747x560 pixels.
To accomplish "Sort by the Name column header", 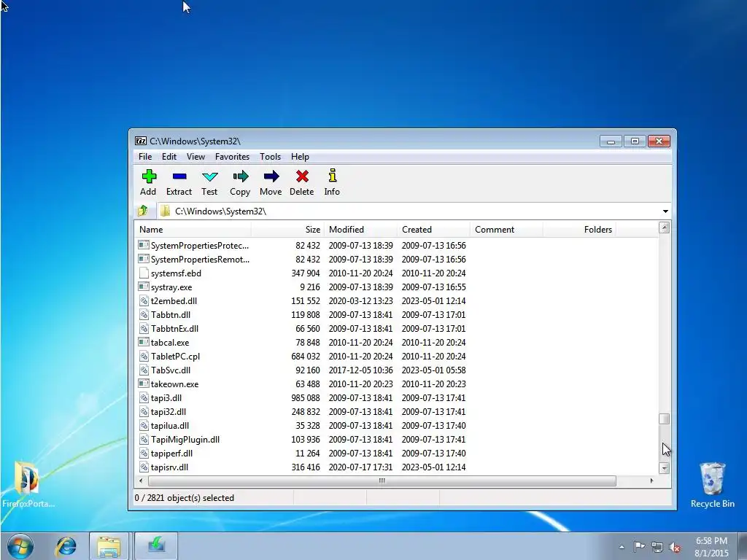I will [x=193, y=230].
